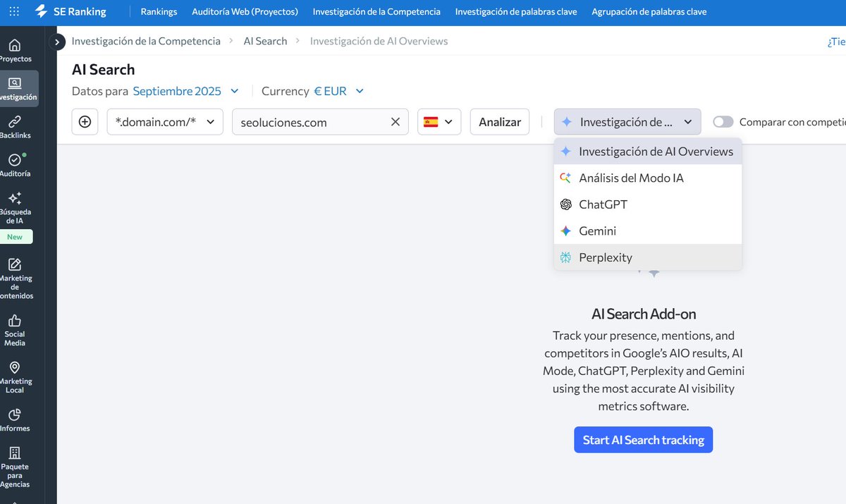846x504 pixels.
Task: Click Start AI Search tracking button
Action: (x=644, y=440)
